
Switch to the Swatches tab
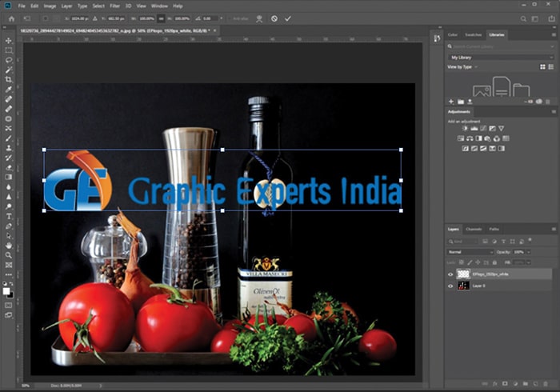tap(474, 34)
